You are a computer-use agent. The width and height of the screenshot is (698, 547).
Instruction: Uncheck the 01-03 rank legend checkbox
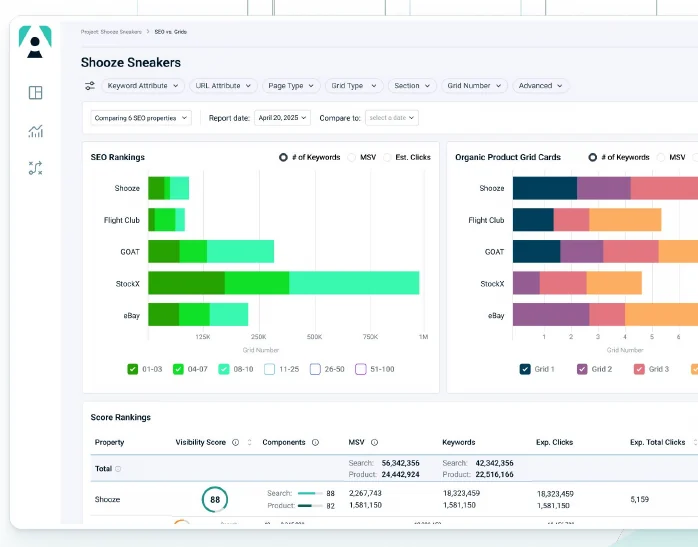pos(133,369)
